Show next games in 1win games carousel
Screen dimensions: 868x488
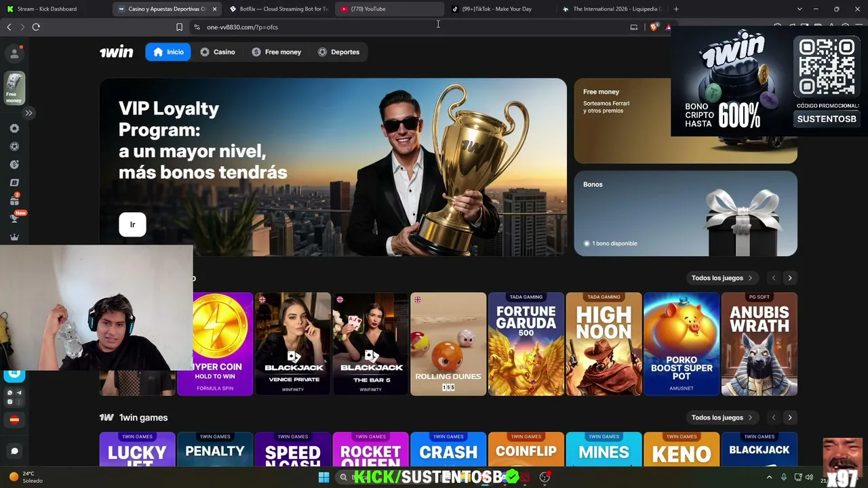point(790,418)
